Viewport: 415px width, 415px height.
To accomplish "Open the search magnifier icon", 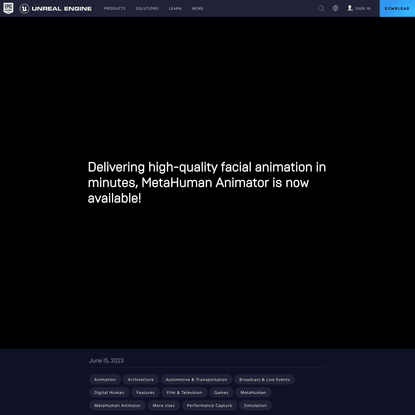I will pyautogui.click(x=321, y=8).
